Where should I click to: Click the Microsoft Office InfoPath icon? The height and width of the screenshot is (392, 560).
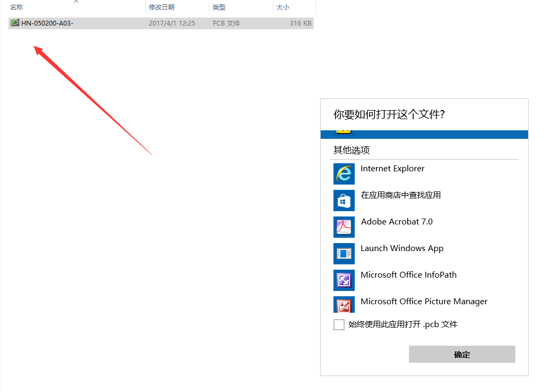[344, 280]
